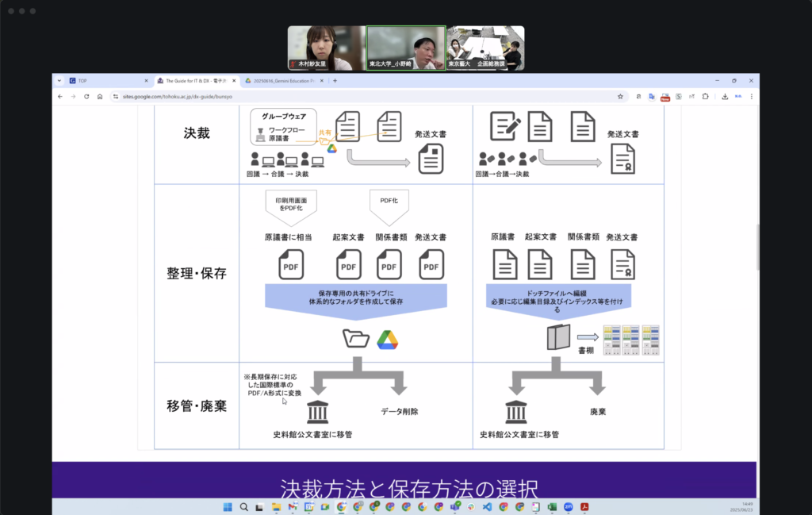Bookmark this page with the star icon
The image size is (812, 515).
pos(620,96)
